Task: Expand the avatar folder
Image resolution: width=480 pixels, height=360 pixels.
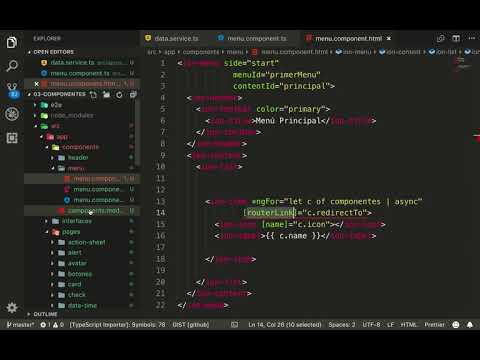Action: click(77, 263)
